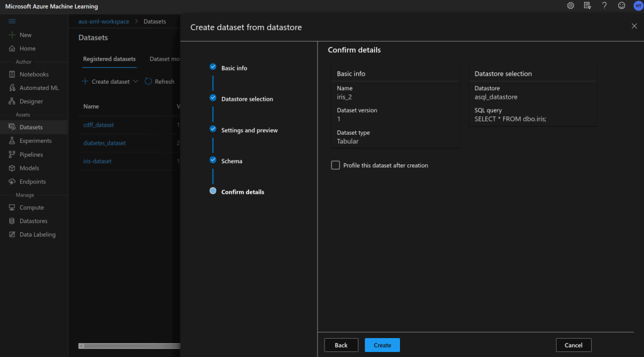Open the diabetes_dataset link
The width and height of the screenshot is (644, 357).
point(104,143)
